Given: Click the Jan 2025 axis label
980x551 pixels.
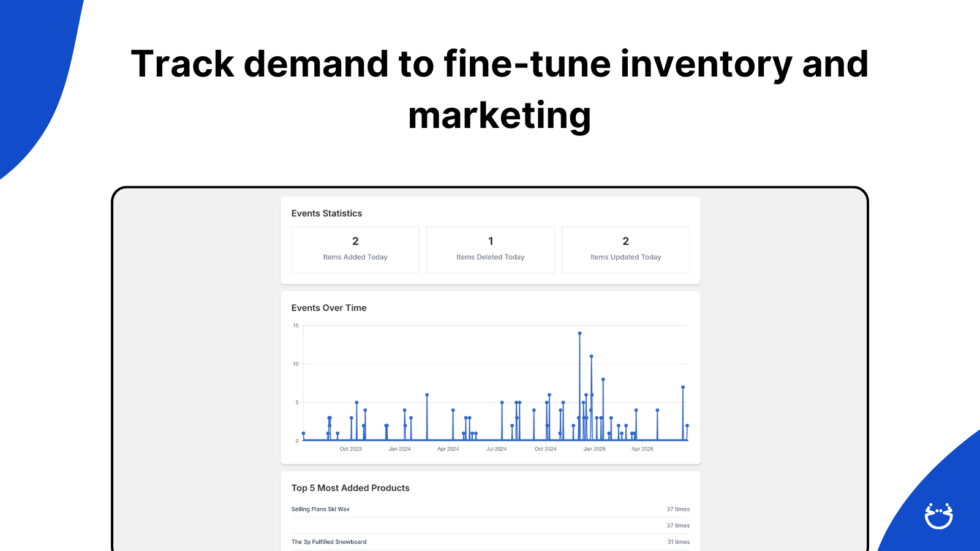Looking at the screenshot, I should 594,449.
